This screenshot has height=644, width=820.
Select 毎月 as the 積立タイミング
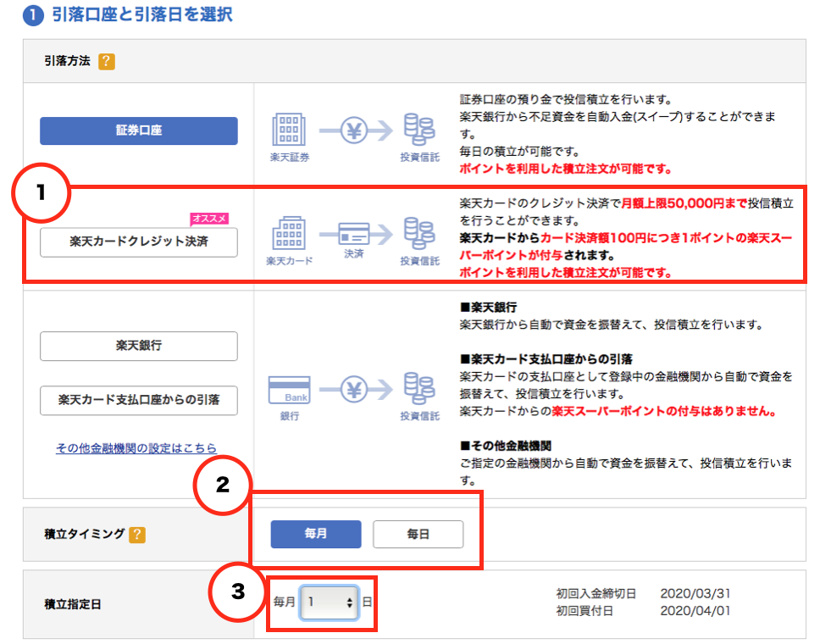pos(316,534)
